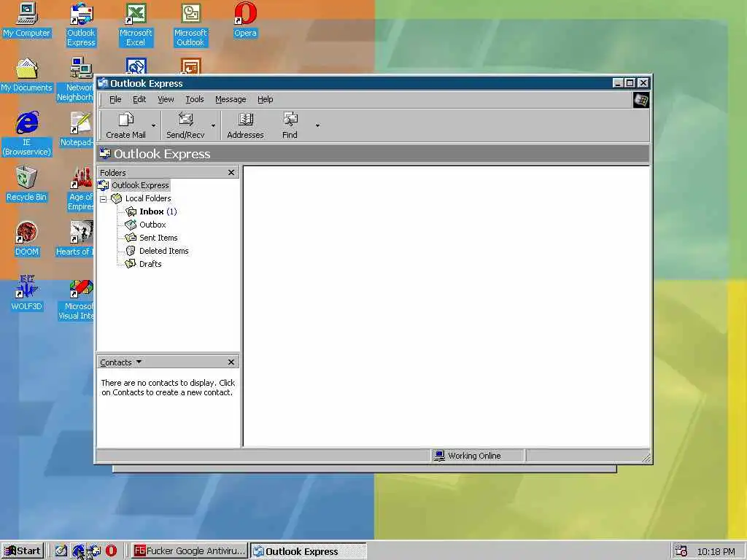This screenshot has height=560, width=747.
Task: Select the My Computer desktop icon
Action: (26, 20)
